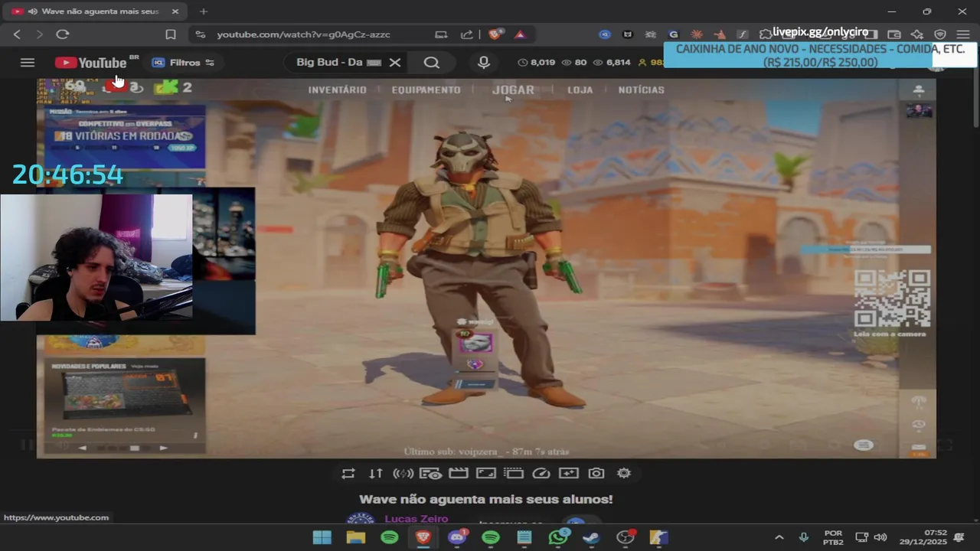This screenshot has height=551, width=980.
Task: Clear the search box text
Action: coord(395,63)
